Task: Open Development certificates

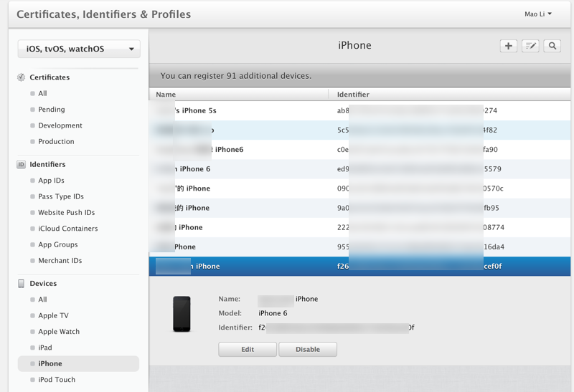Action: 60,125
